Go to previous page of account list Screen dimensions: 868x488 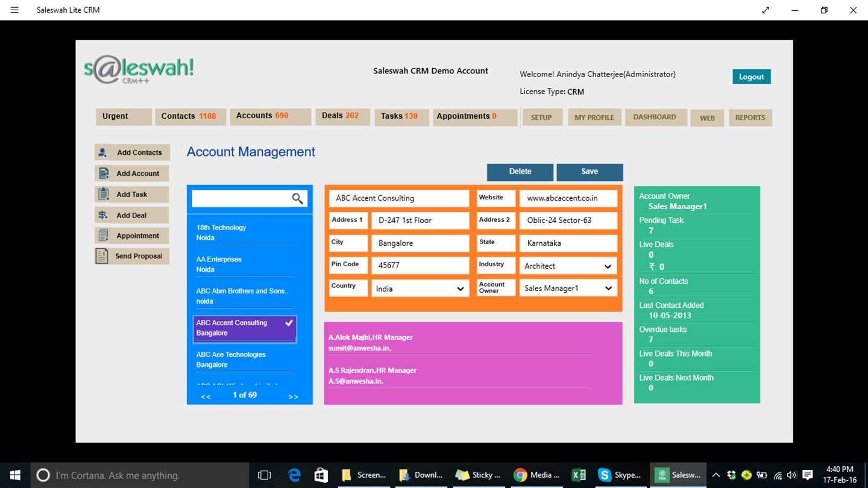[206, 396]
